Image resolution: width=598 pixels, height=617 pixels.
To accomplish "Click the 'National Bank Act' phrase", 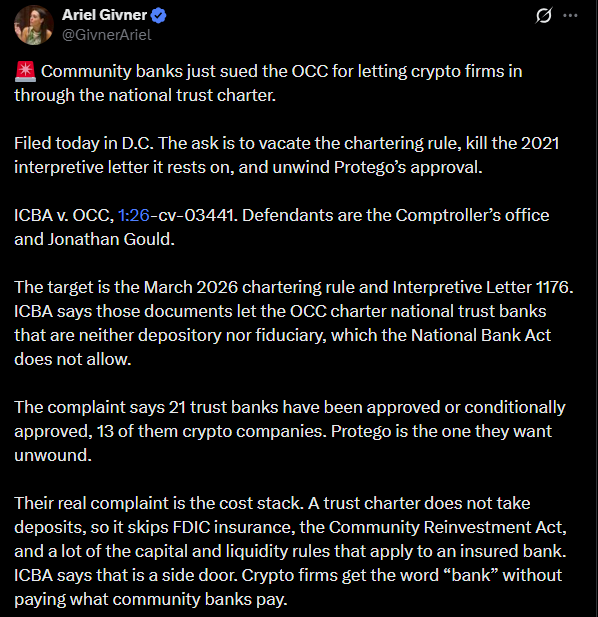I will 481,335.
